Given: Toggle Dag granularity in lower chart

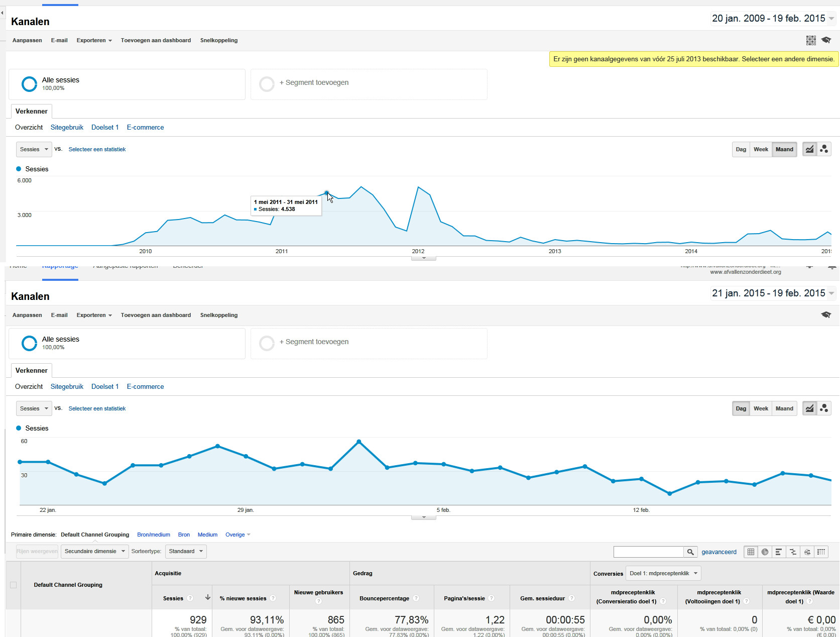Looking at the screenshot, I should (741, 408).
